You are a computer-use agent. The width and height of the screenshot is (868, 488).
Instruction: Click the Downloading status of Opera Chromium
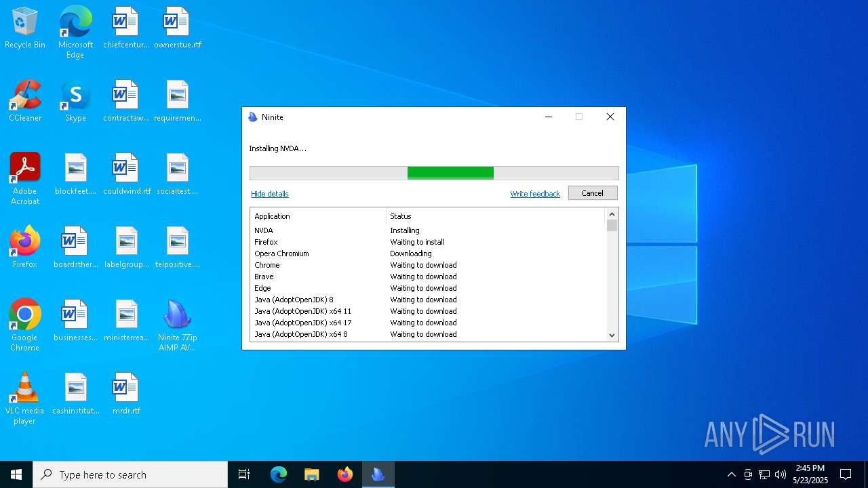pos(411,253)
